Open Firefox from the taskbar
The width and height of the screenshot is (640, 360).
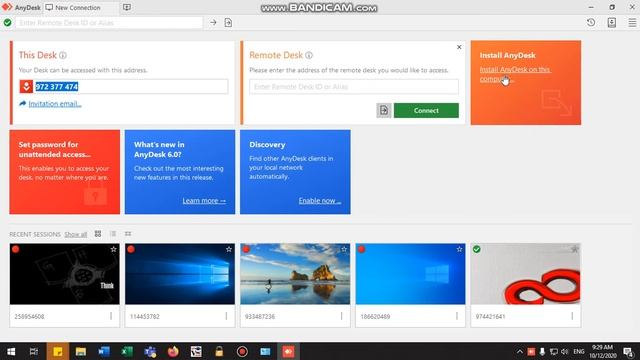(x=173, y=351)
